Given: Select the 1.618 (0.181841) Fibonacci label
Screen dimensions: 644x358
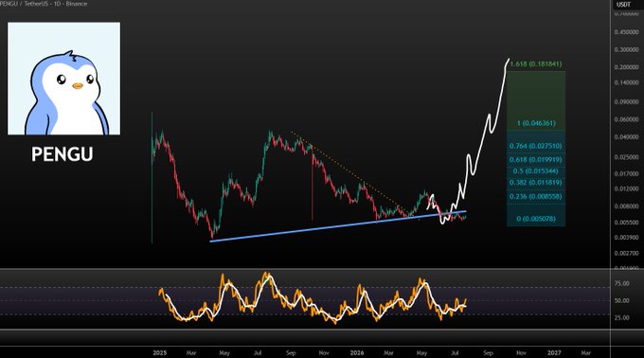Looking at the screenshot, I should 536,64.
